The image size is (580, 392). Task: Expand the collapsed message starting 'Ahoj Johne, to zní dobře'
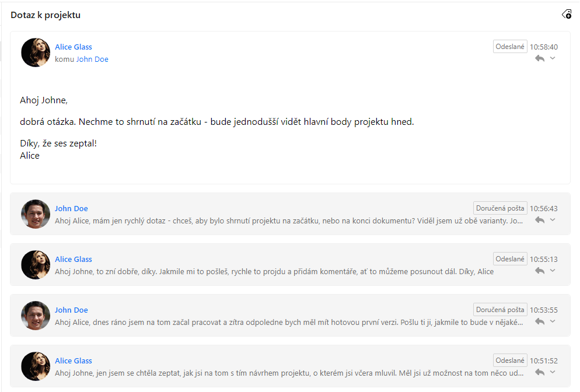(x=290, y=265)
